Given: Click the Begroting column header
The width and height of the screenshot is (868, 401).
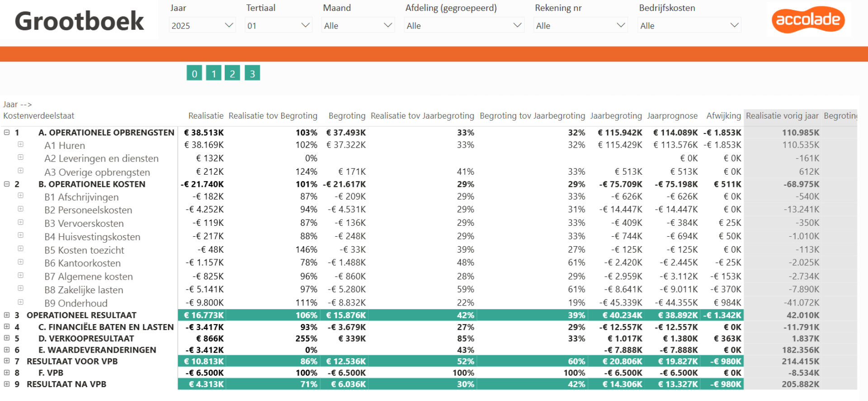Looking at the screenshot, I should [347, 116].
